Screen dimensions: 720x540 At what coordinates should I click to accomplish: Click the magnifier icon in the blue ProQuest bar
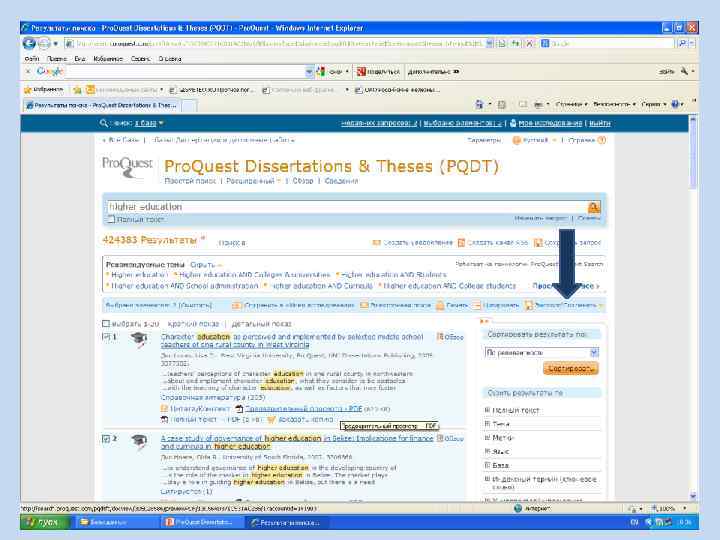click(x=104, y=123)
